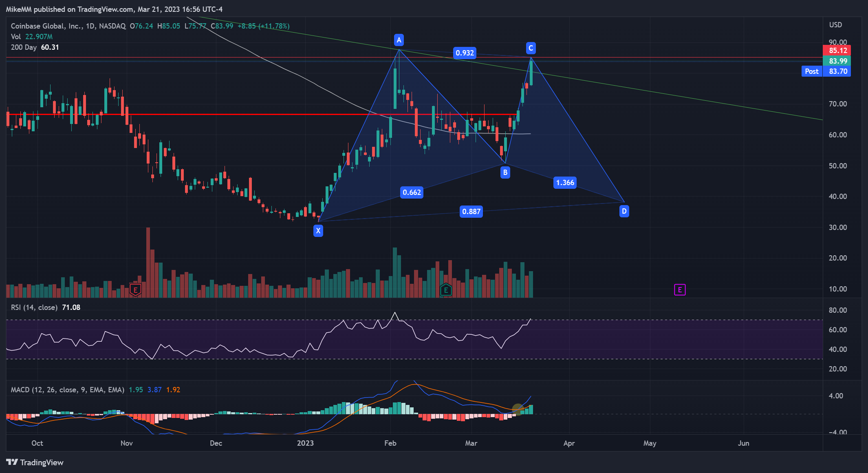Click the red 85.12 price label
The width and height of the screenshot is (868, 473).
pos(837,51)
